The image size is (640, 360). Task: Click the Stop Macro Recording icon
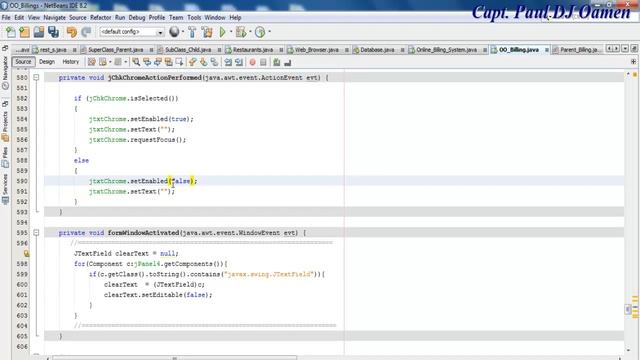coord(263,62)
